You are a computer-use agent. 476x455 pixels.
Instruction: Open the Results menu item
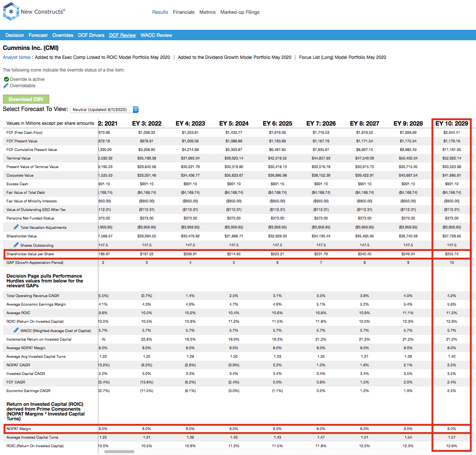coord(160,12)
